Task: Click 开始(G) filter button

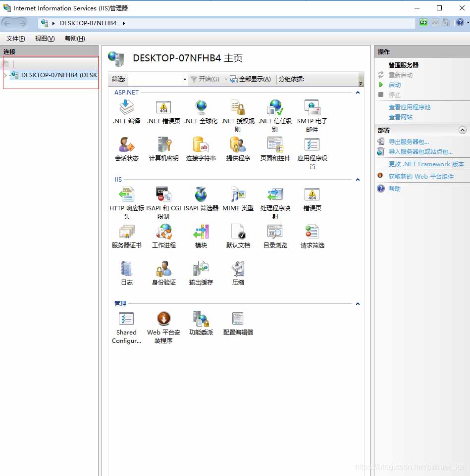Action: pos(205,79)
